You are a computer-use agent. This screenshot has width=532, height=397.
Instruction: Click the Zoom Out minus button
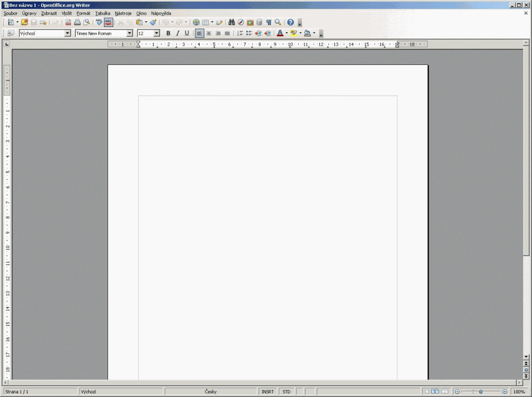click(457, 392)
